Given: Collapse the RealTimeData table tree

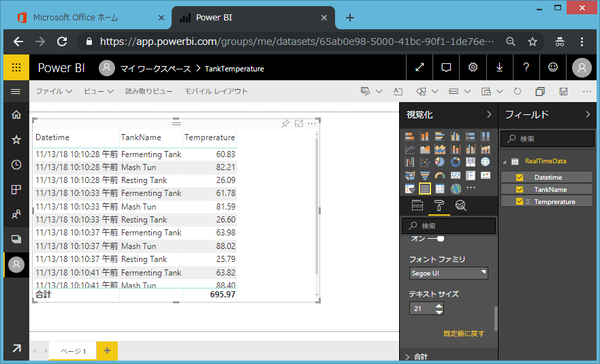Looking at the screenshot, I should tap(505, 162).
